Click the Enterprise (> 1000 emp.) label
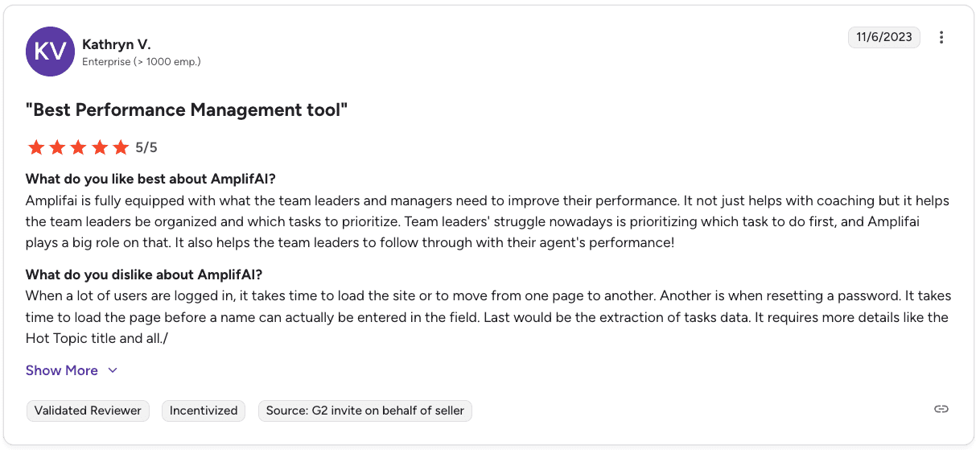 coord(142,62)
